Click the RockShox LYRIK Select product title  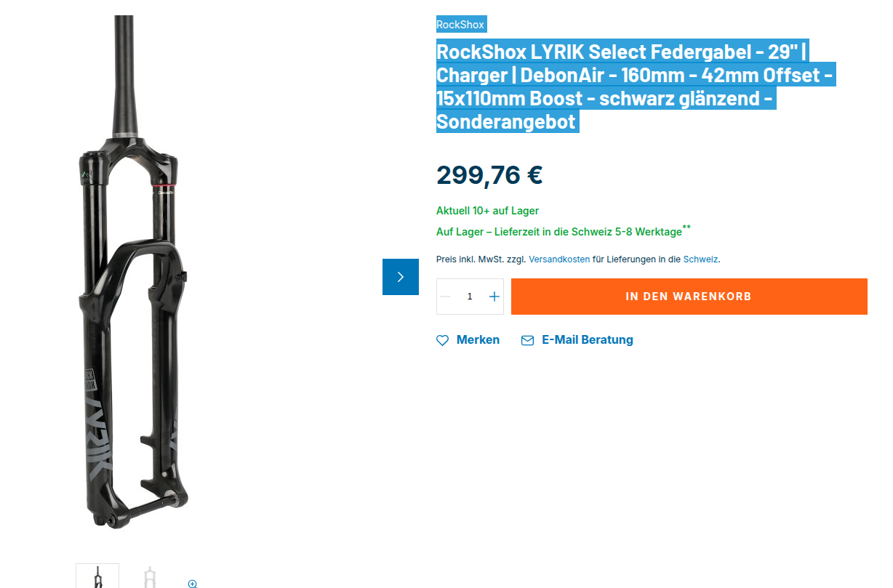pyautogui.click(x=636, y=86)
